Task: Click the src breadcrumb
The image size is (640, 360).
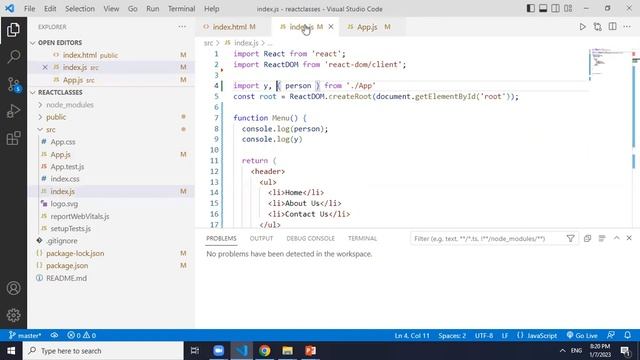Action: (x=208, y=43)
